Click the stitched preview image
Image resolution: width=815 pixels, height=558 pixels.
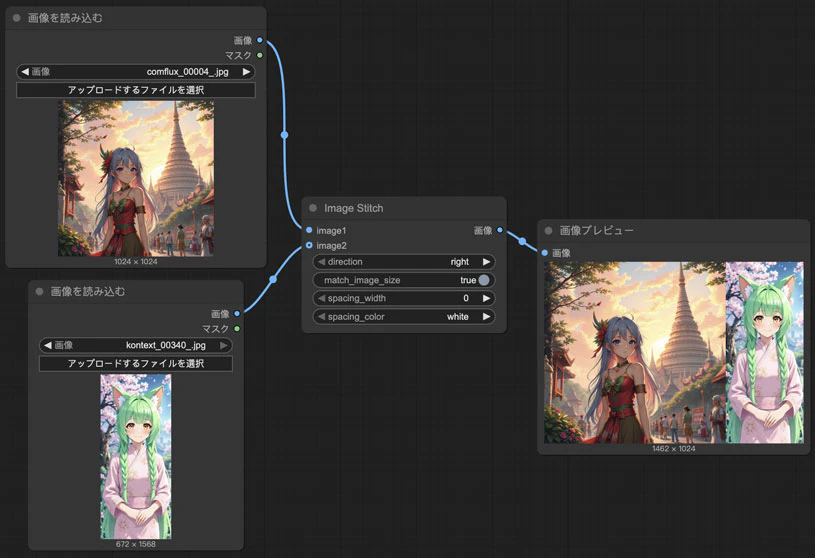(x=674, y=352)
